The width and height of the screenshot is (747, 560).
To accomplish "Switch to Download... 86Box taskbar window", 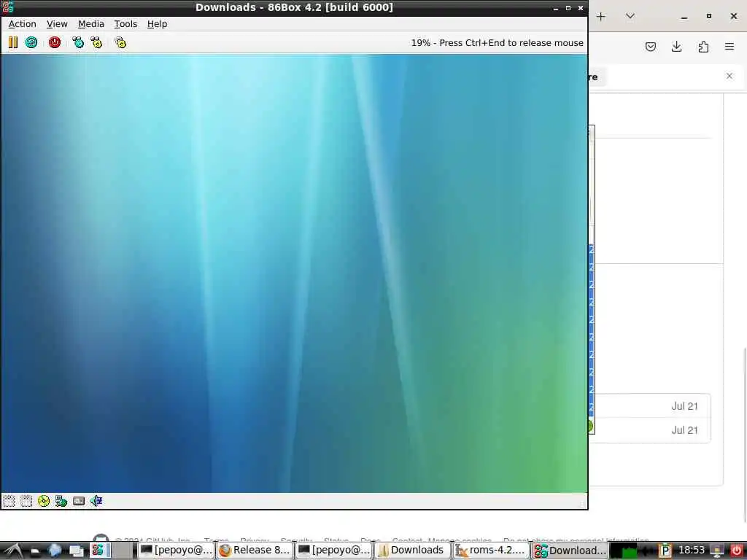I will point(570,551).
